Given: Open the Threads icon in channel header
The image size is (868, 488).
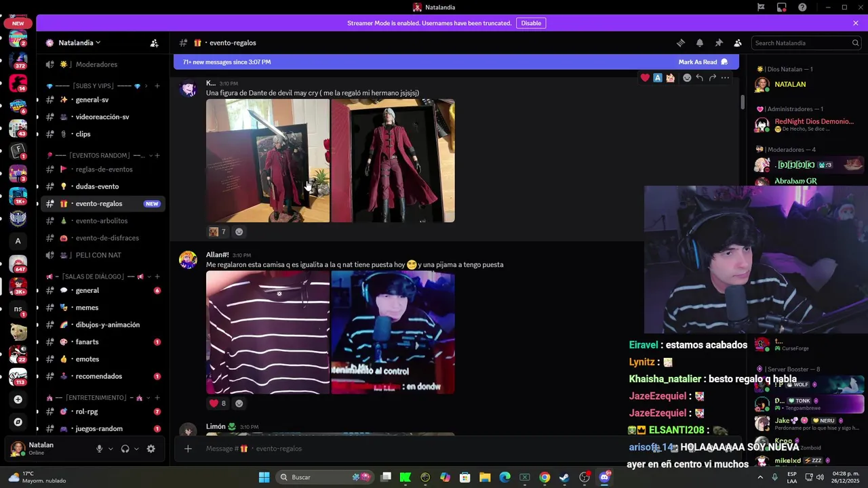Looking at the screenshot, I should [x=681, y=43].
